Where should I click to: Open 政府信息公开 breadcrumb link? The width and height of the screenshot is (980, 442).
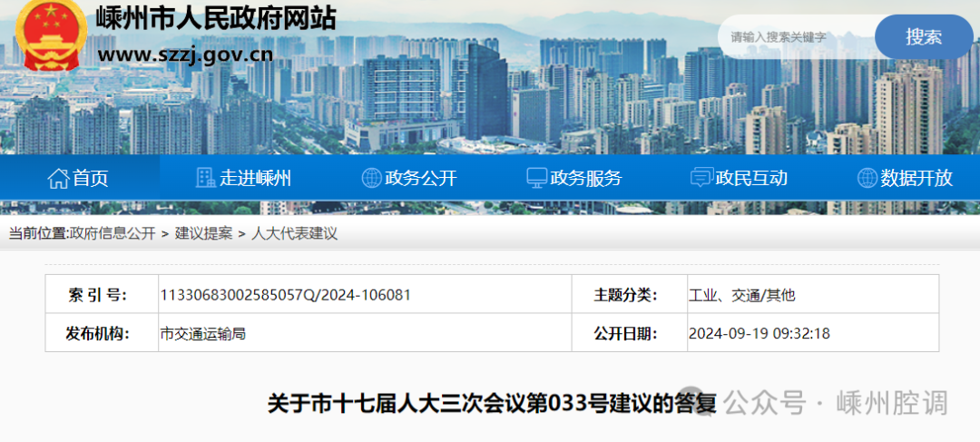click(113, 233)
